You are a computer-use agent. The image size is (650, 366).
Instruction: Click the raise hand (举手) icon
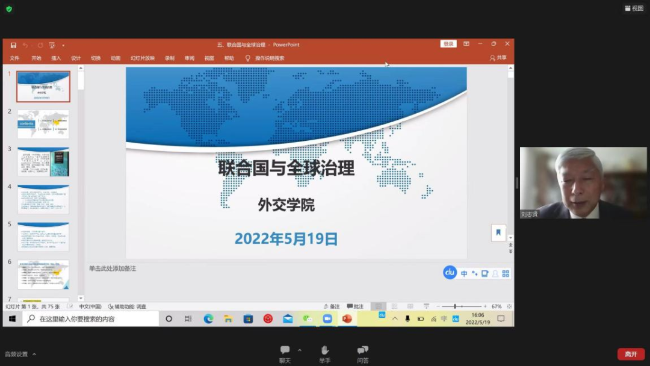coord(325,350)
